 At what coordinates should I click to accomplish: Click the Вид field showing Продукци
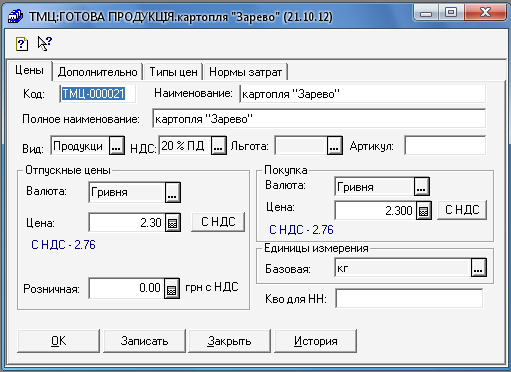[x=80, y=146]
